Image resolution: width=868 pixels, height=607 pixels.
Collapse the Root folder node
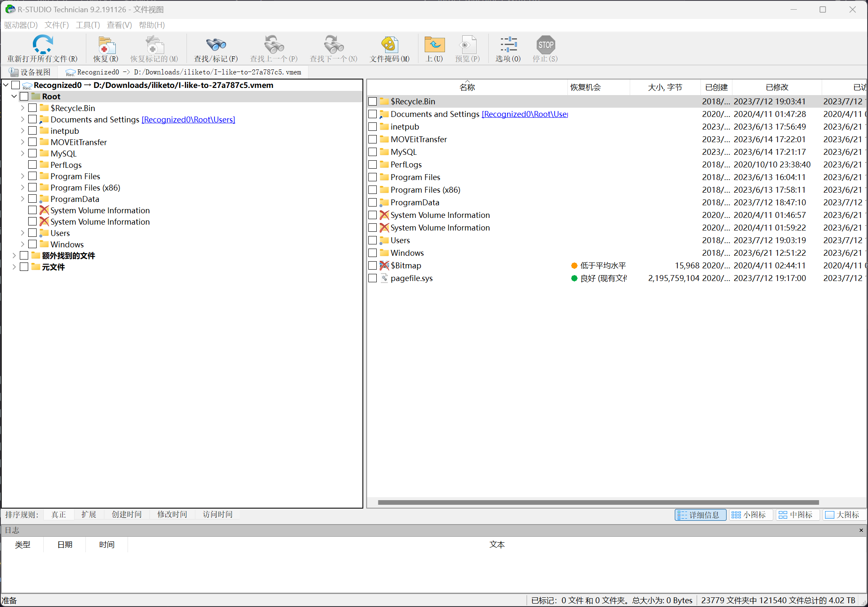tap(14, 96)
